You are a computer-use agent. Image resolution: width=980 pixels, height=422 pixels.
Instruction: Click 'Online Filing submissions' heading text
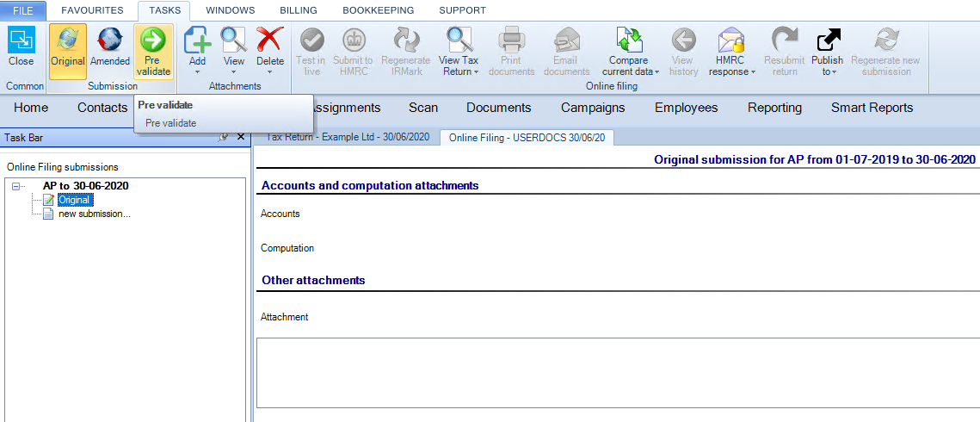[x=63, y=167]
